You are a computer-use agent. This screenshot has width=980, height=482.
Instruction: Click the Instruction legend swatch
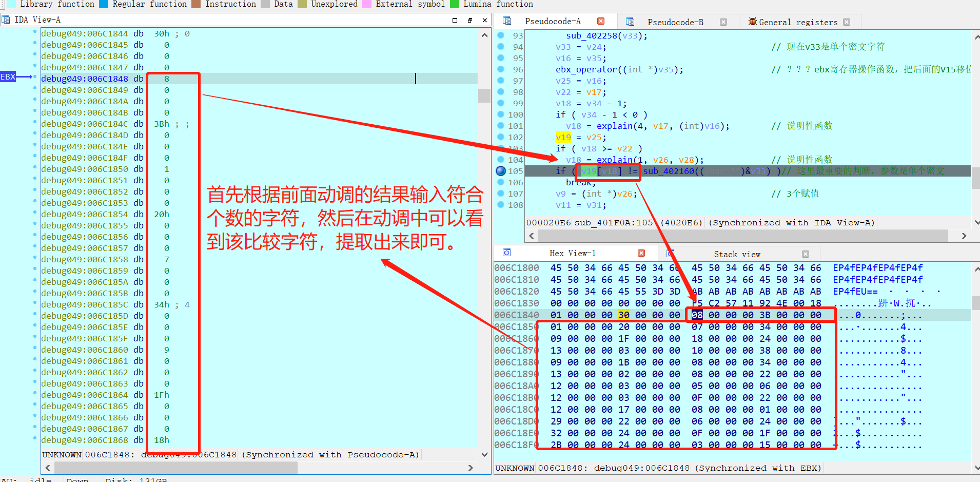point(196,4)
